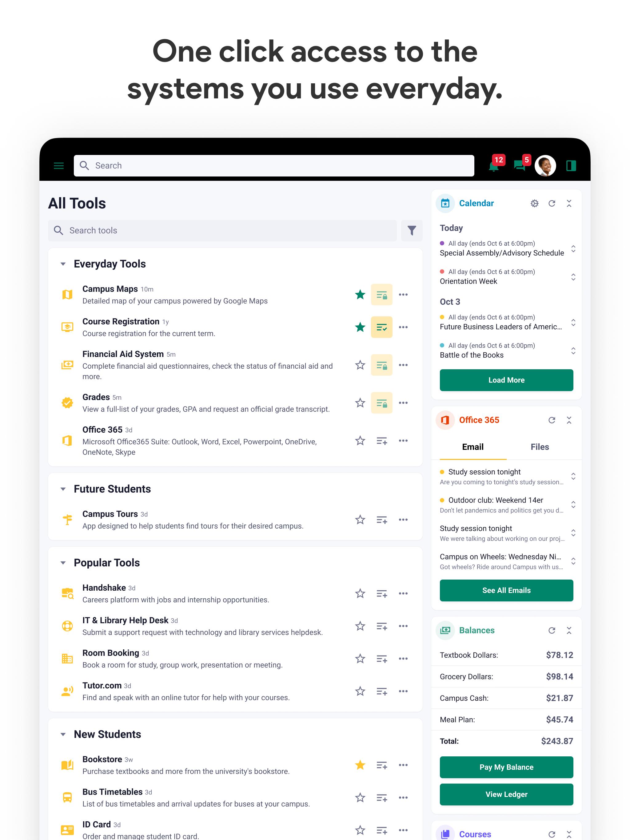Click Course Registration checklist icon

(381, 327)
